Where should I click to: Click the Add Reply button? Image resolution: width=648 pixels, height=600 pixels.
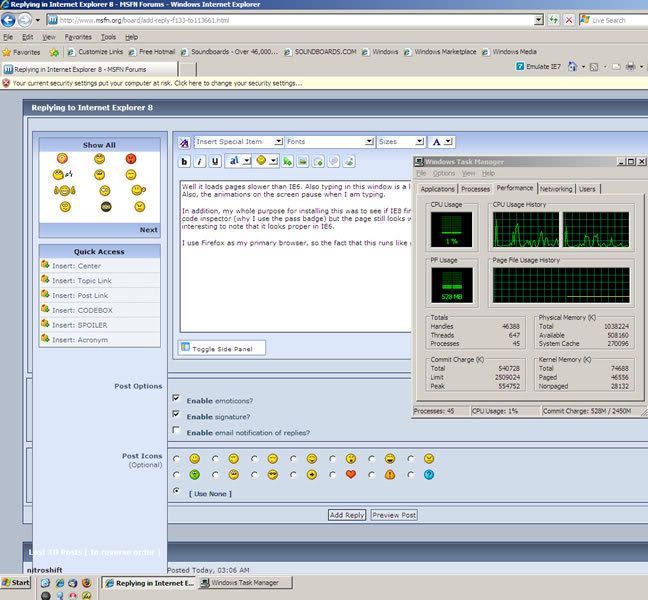pyautogui.click(x=347, y=515)
